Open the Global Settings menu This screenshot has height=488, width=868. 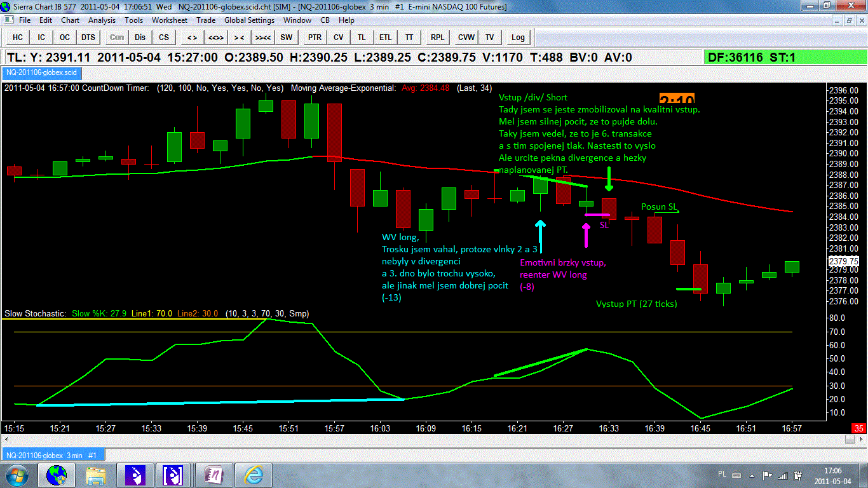[249, 20]
